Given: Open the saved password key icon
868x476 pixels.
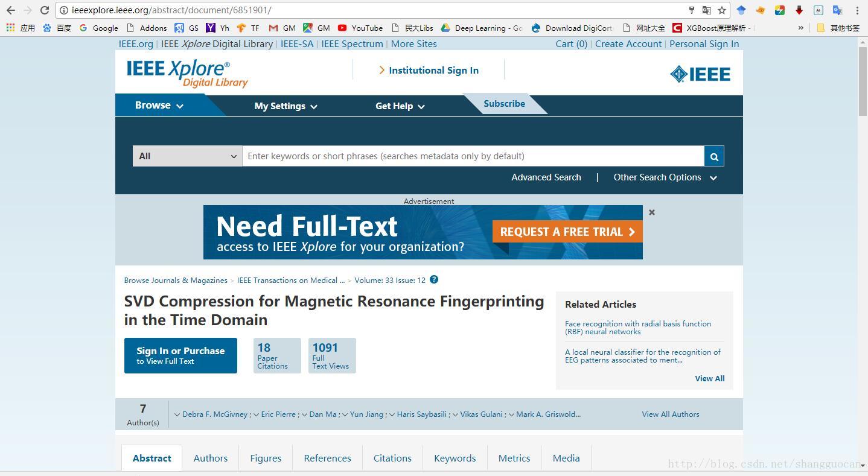Looking at the screenshot, I should tap(692, 10).
